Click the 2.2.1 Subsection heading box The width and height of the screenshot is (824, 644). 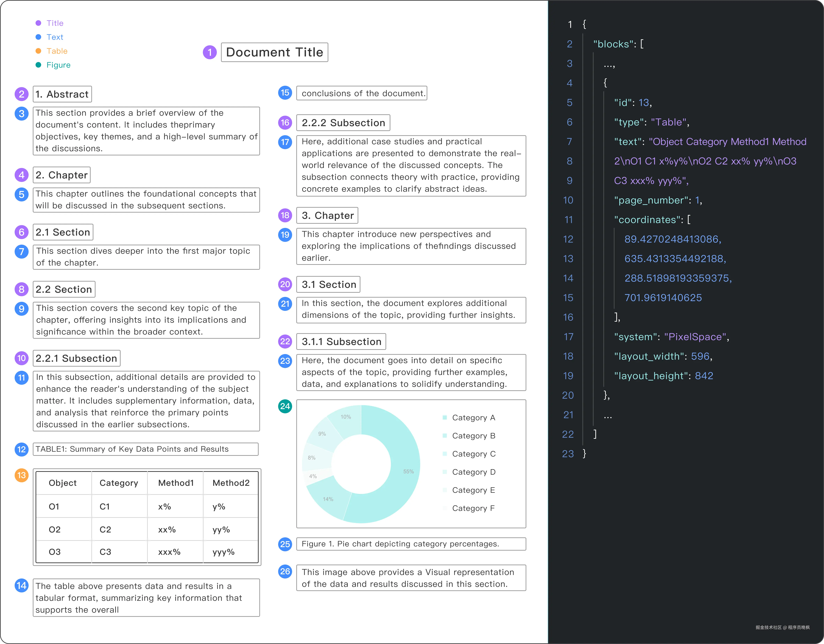coord(77,358)
